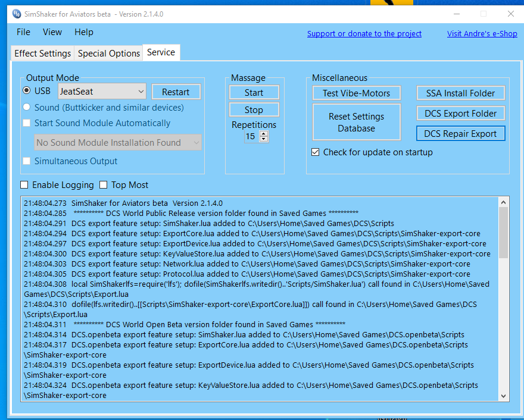Viewport: 524px width, 420px height.
Task: Visit Andre's e-Shop link
Action: coord(482,34)
